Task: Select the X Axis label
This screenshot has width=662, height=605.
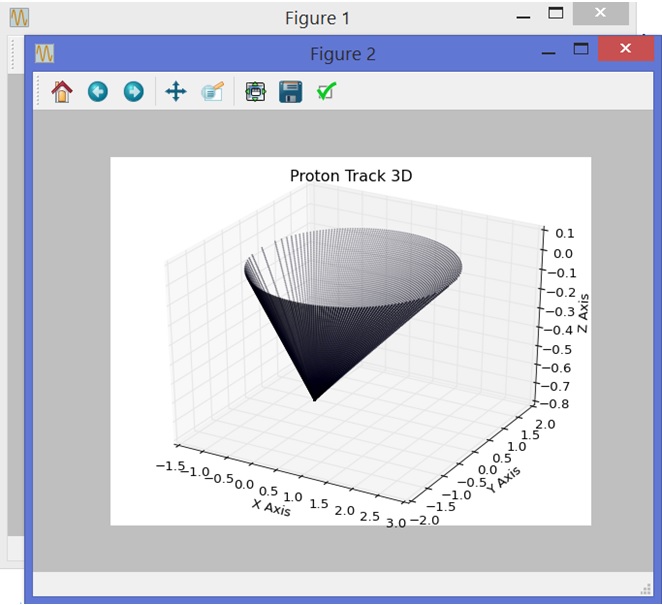Action: [271, 507]
